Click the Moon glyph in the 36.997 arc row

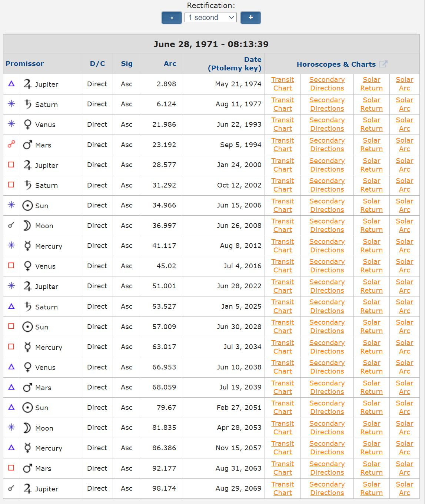point(27,226)
